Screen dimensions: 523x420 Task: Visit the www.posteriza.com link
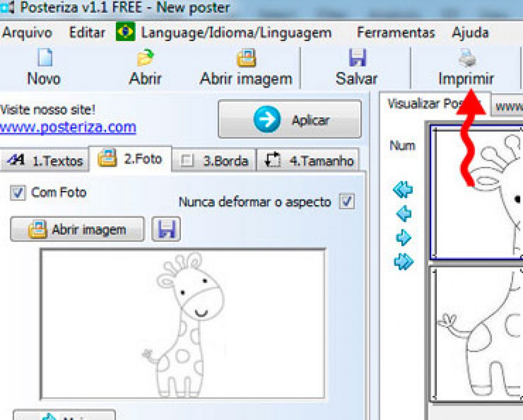click(x=68, y=127)
